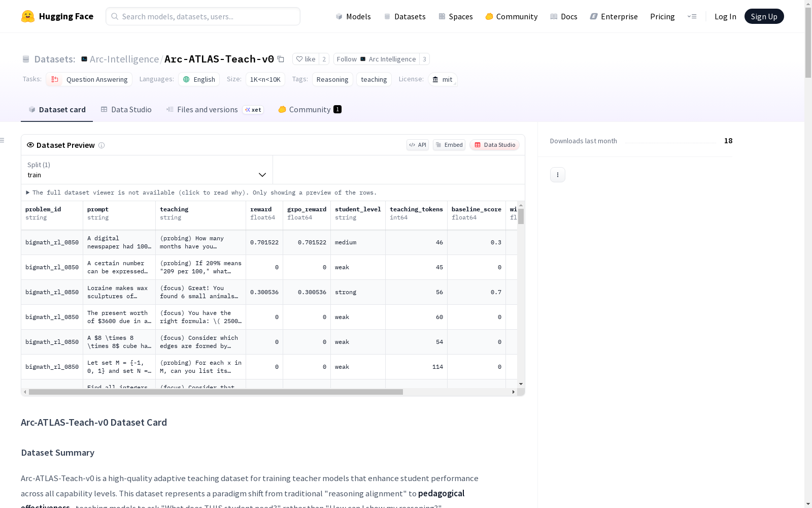Click the Question Answering task icon
Viewport: 812px width, 508px height.
pyautogui.click(x=55, y=79)
